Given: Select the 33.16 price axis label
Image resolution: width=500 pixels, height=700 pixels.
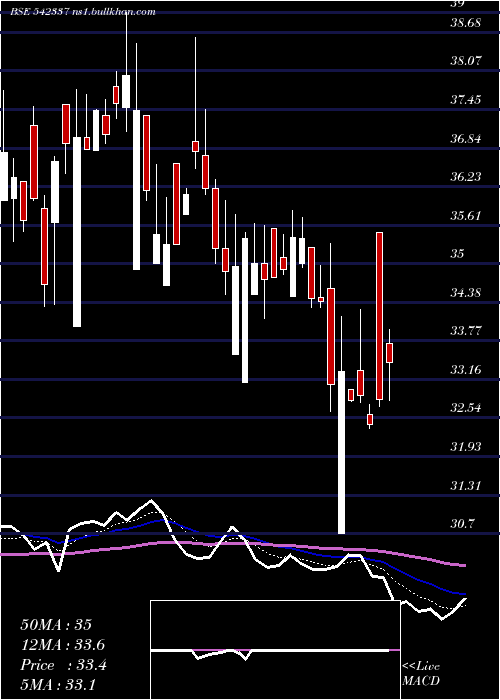Looking at the screenshot, I should point(466,370).
